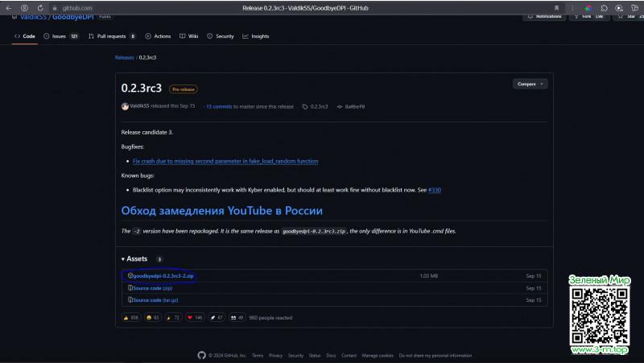Go to the Insights tab
Image resolution: width=644 pixels, height=363 pixels.
click(x=255, y=36)
